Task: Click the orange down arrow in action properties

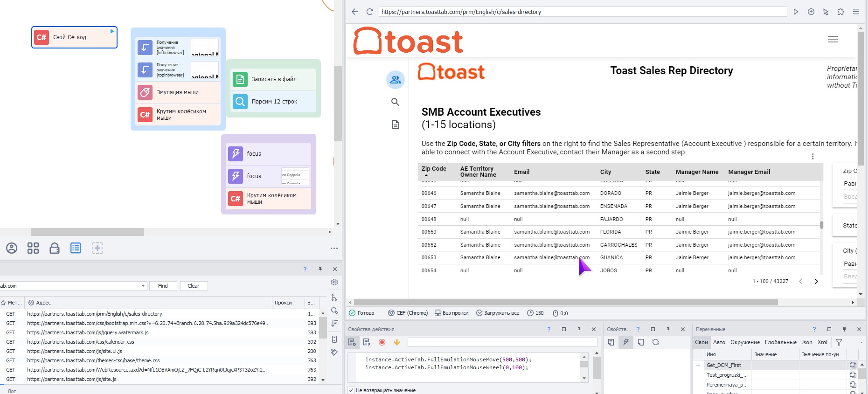Action: (397, 342)
